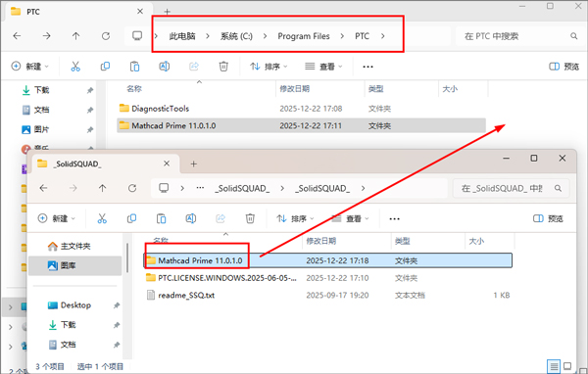Click the Copy icon in _SolidSQUAD_ toolbar

pos(131,218)
